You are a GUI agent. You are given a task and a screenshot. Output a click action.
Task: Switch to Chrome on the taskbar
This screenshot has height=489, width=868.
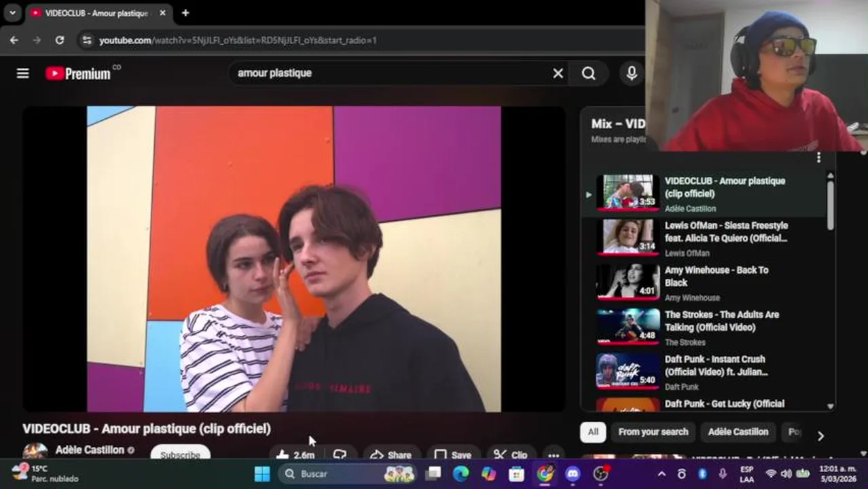coord(545,474)
